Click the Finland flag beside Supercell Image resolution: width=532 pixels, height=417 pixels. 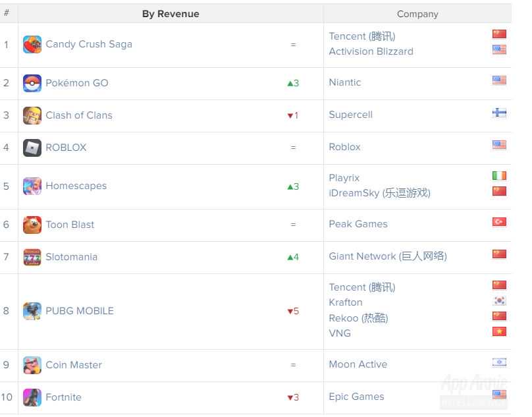tap(499, 113)
